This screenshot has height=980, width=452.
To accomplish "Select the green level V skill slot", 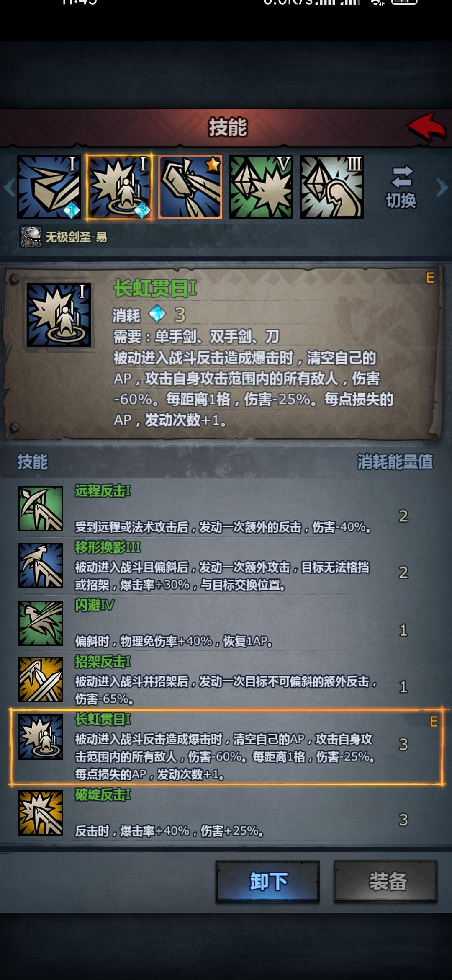I will click(261, 187).
